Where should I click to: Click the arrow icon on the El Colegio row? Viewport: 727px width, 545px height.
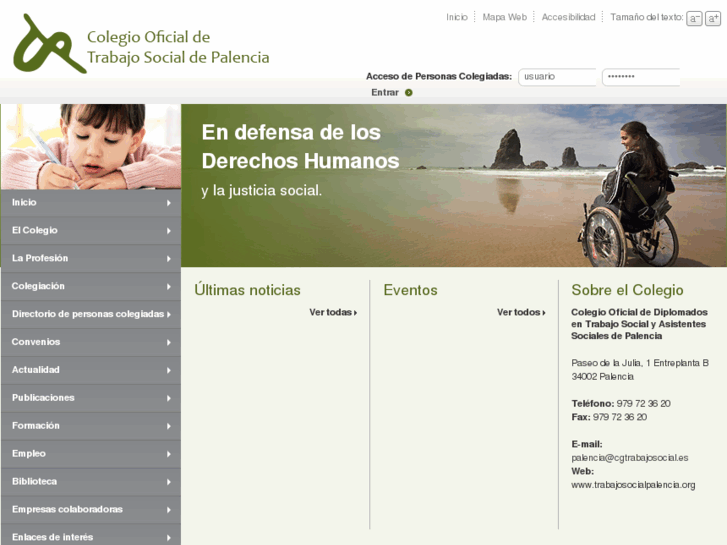(169, 231)
